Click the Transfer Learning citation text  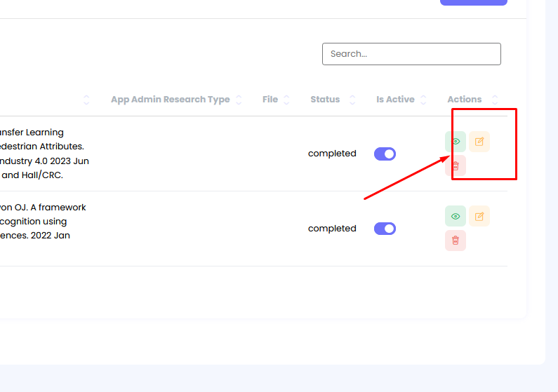click(x=42, y=154)
